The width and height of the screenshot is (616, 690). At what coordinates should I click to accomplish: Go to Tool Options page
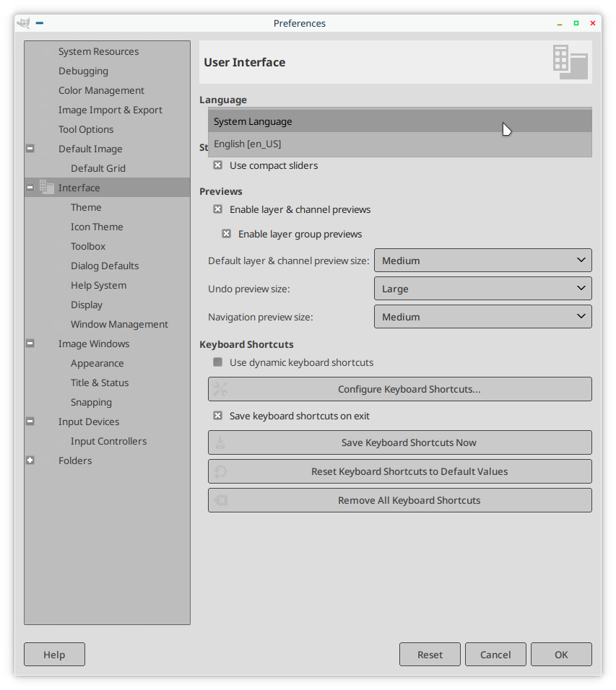86,129
